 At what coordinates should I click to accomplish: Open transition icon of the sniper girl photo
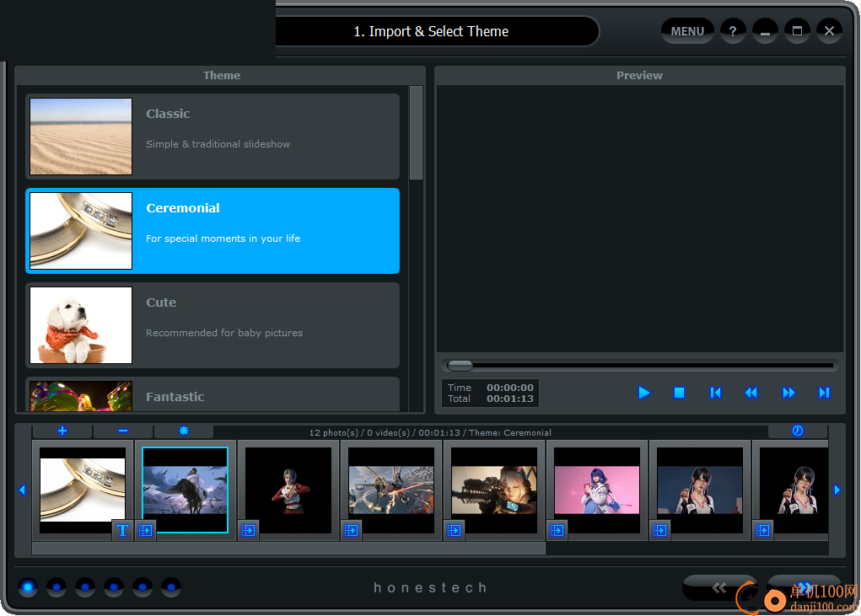click(x=454, y=530)
